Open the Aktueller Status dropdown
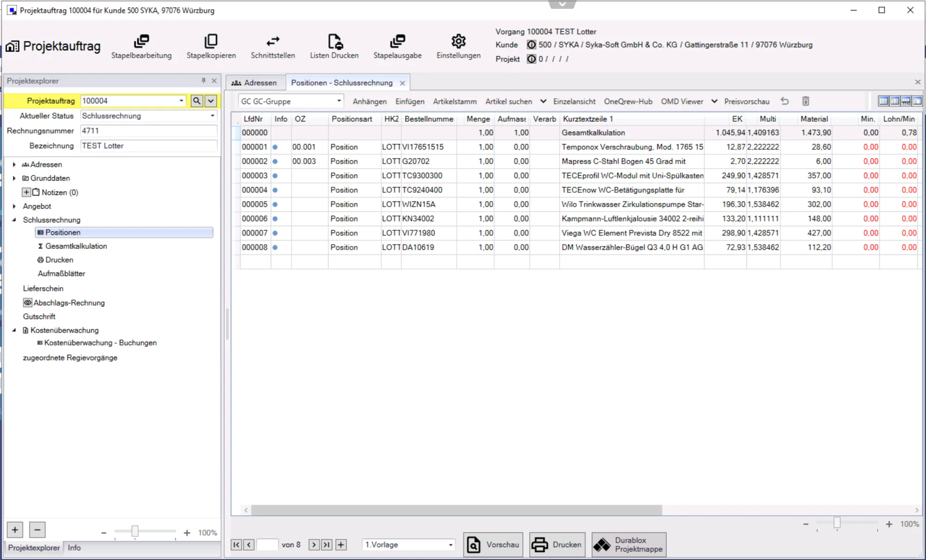The width and height of the screenshot is (926, 560). (x=213, y=116)
